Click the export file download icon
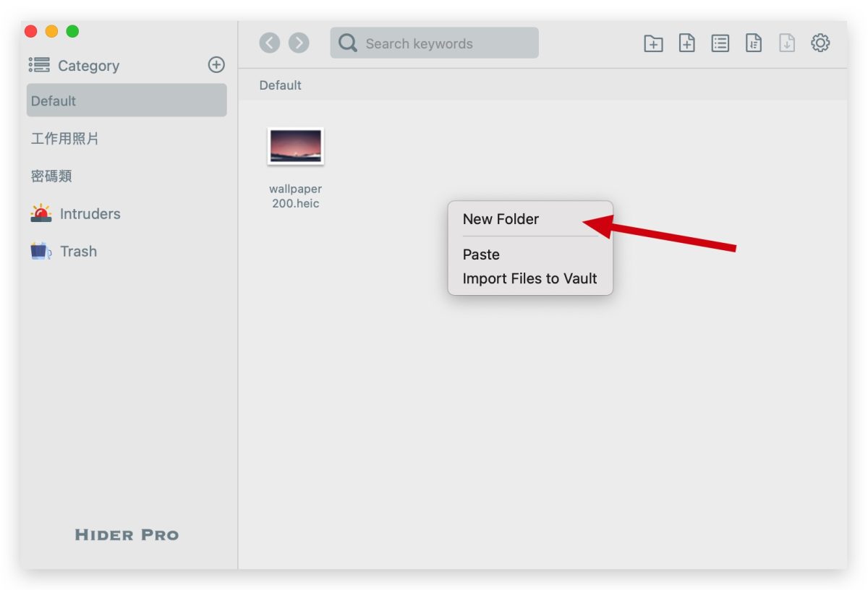 click(x=786, y=43)
